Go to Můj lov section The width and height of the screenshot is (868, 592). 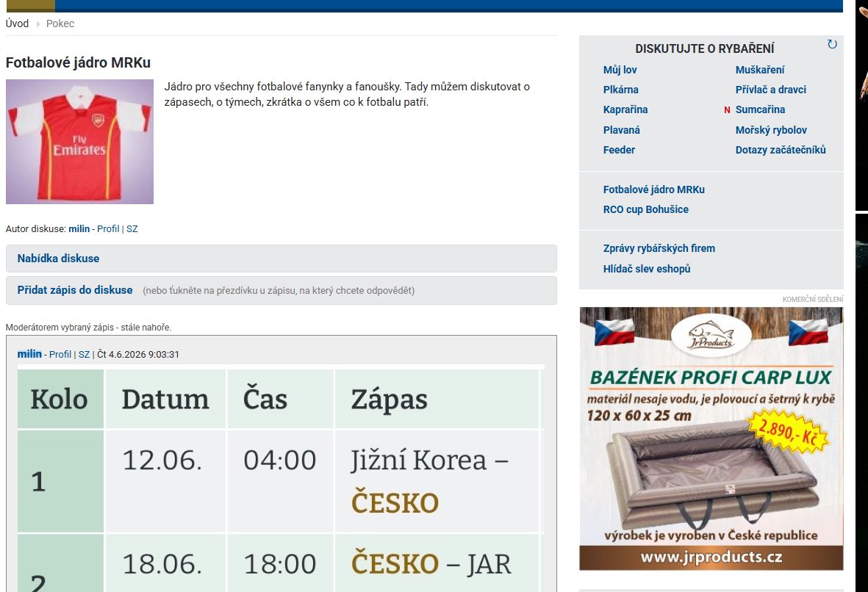620,70
